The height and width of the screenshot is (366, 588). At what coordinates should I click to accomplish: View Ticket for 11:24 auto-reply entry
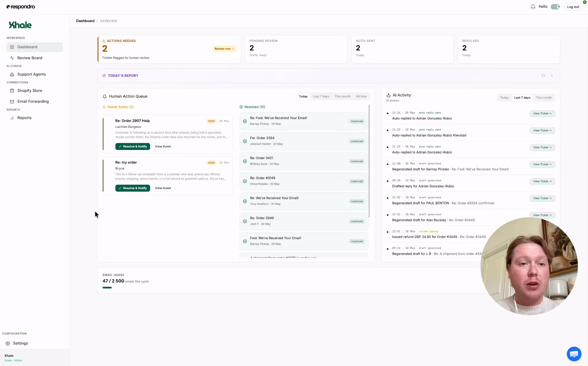(542, 114)
